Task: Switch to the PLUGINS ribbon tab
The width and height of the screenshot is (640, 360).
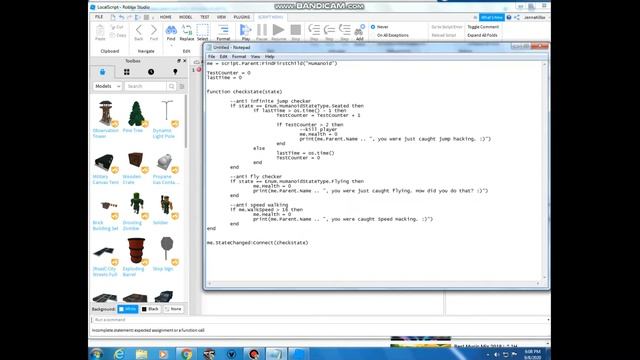Action: click(x=242, y=17)
